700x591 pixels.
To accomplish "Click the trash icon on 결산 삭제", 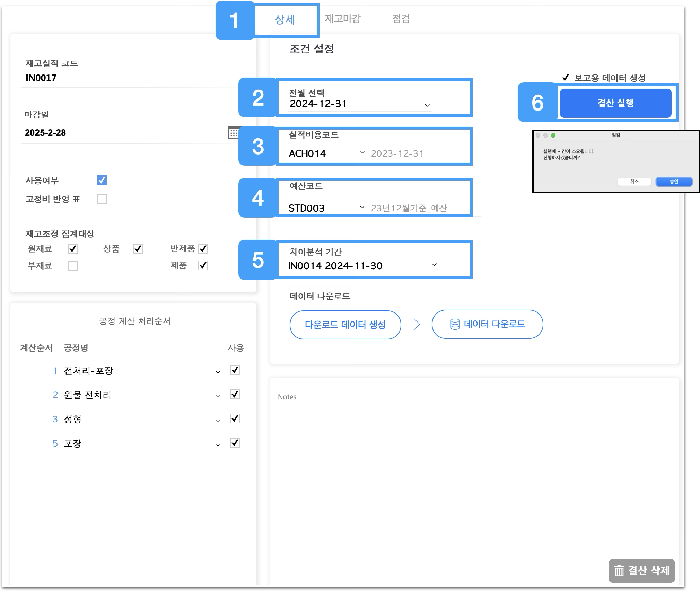I will click(x=619, y=571).
